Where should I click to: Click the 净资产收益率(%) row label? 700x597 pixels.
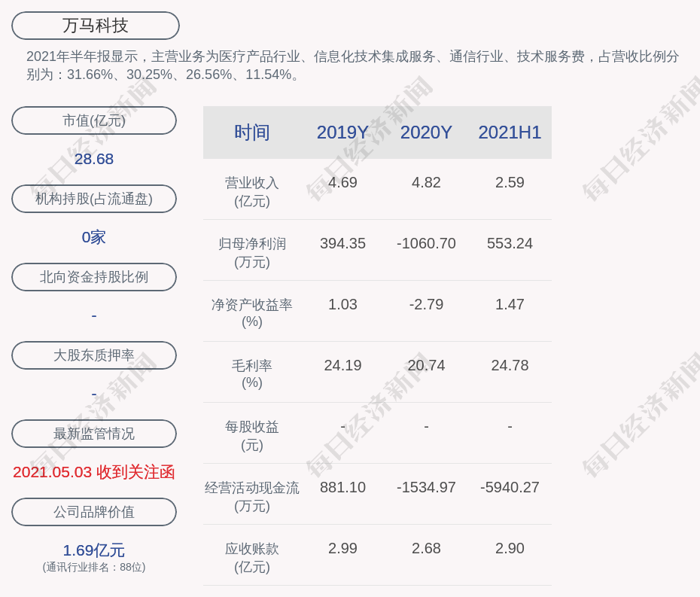(252, 313)
